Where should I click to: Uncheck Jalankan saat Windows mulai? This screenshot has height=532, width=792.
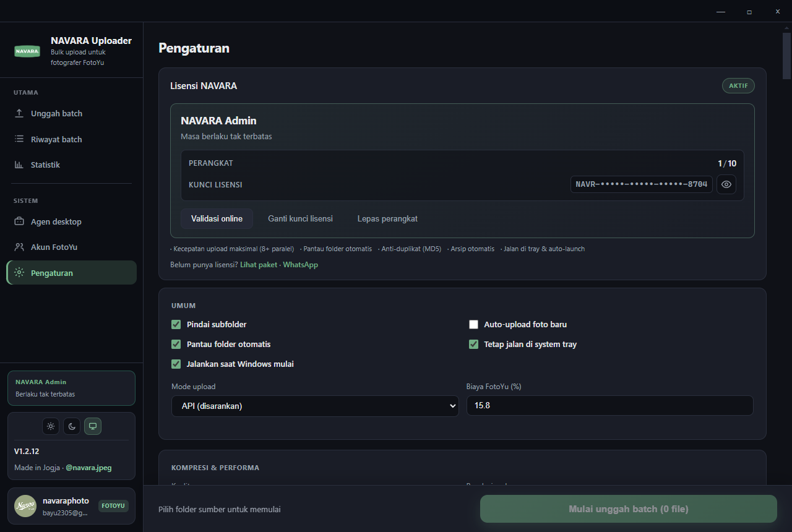click(176, 364)
